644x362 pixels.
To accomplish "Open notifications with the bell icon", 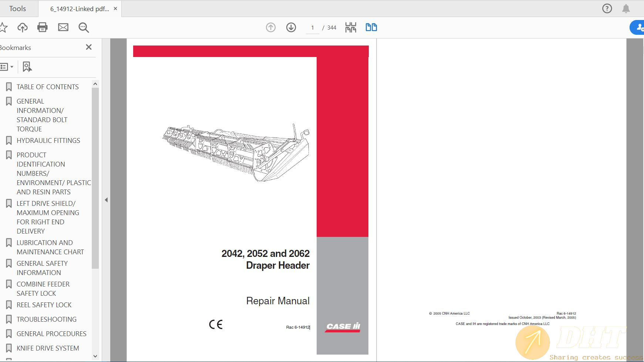I will click(x=627, y=8).
